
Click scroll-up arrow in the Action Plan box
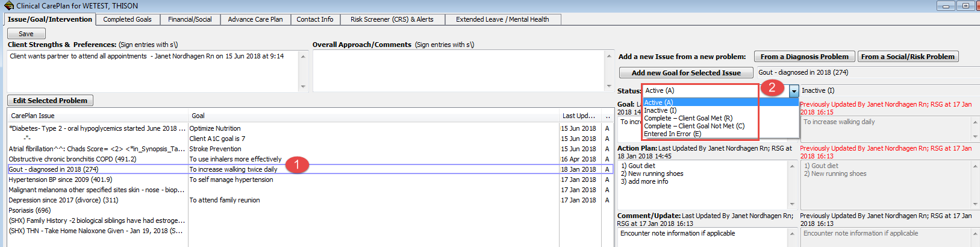(x=792, y=166)
